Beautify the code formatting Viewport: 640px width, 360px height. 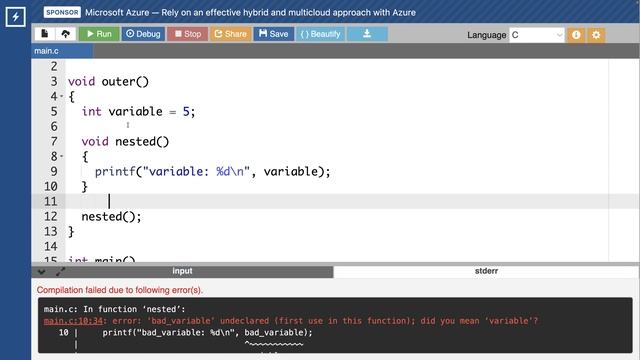pyautogui.click(x=320, y=34)
